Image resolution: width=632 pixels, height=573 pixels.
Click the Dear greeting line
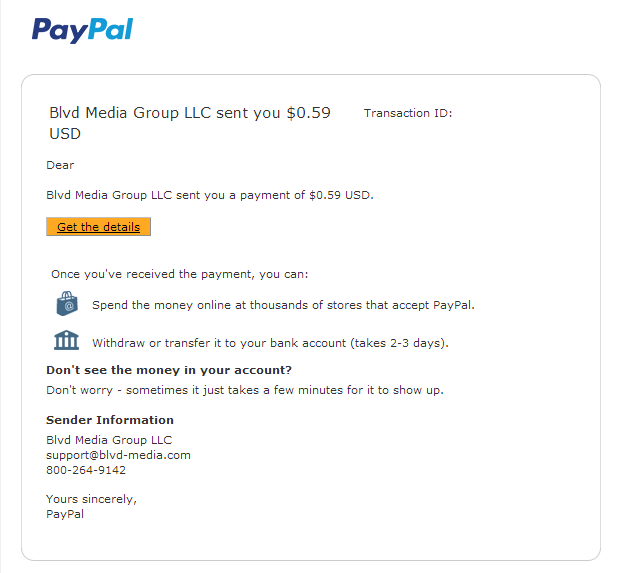[60, 165]
